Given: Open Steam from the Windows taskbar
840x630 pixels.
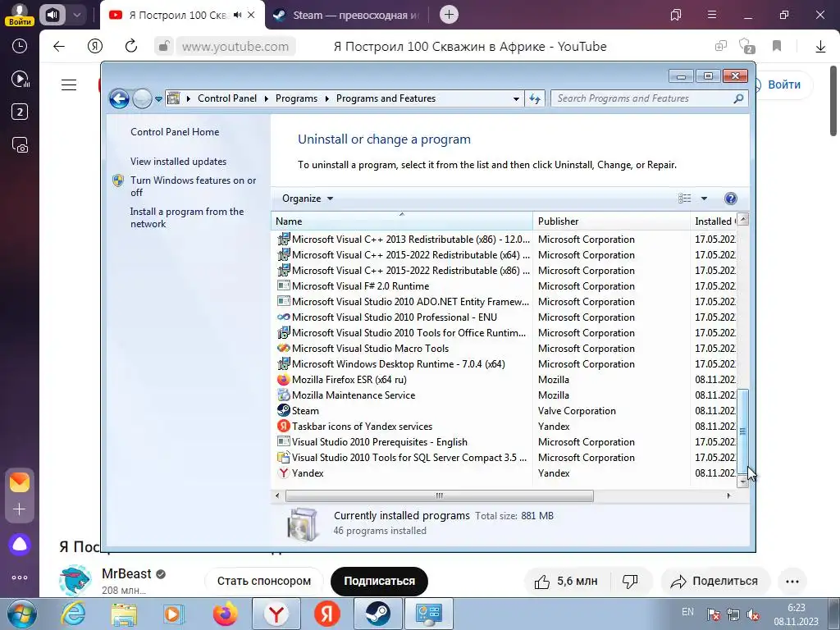Looking at the screenshot, I should (377, 614).
